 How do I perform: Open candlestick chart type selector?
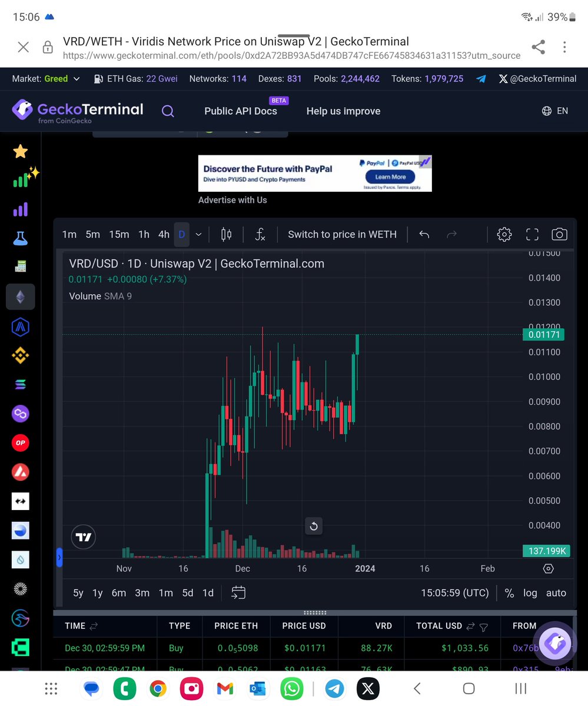[226, 235]
